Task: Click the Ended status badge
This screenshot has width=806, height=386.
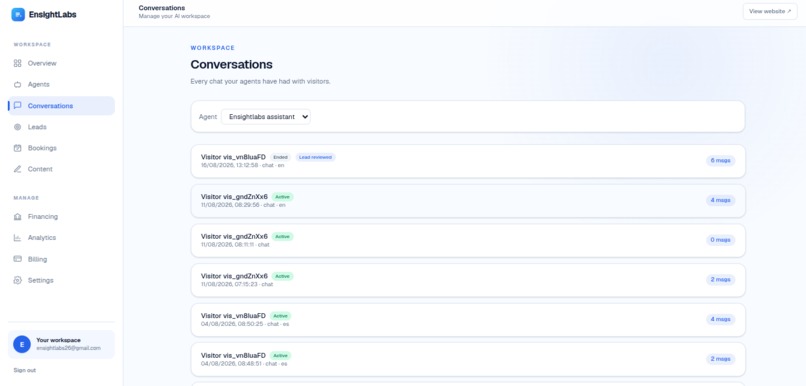Action: coord(281,157)
